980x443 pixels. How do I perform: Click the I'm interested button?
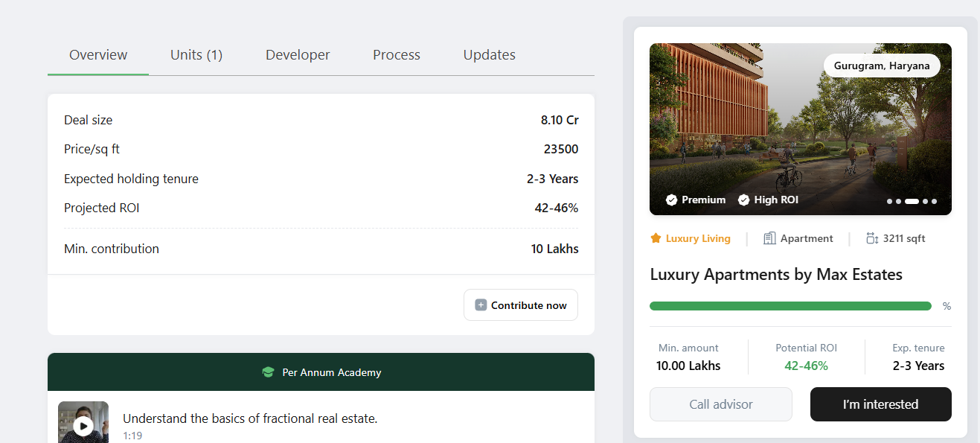coord(880,404)
